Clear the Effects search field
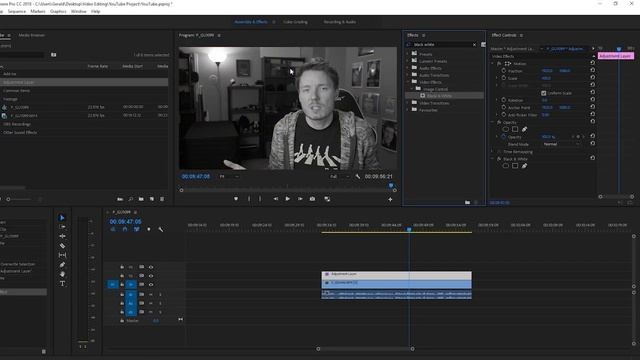 (x=474, y=44)
